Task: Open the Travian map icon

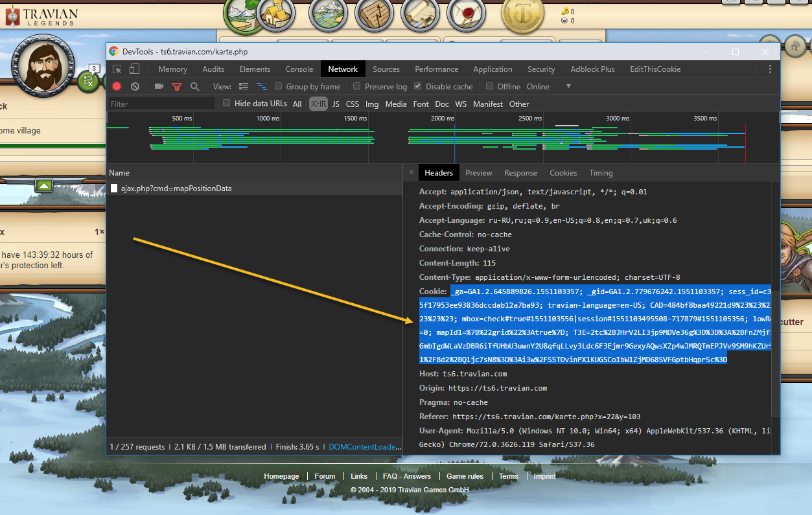Action: click(x=328, y=13)
